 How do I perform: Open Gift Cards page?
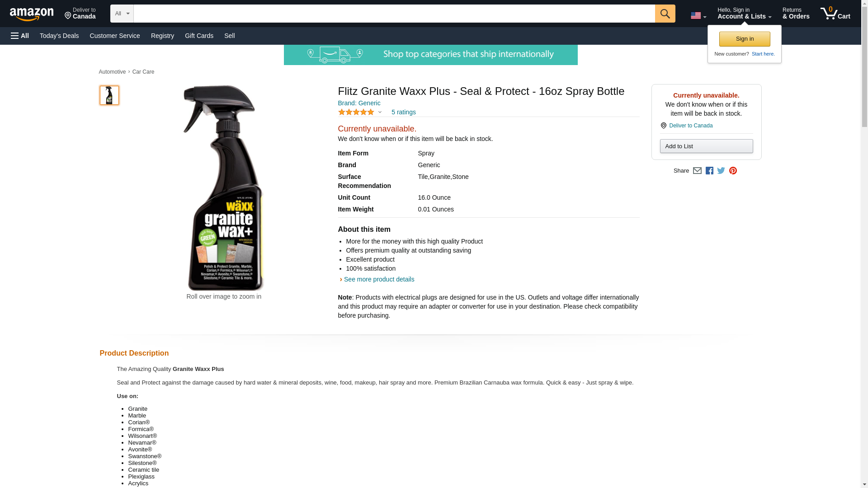pyautogui.click(x=199, y=36)
